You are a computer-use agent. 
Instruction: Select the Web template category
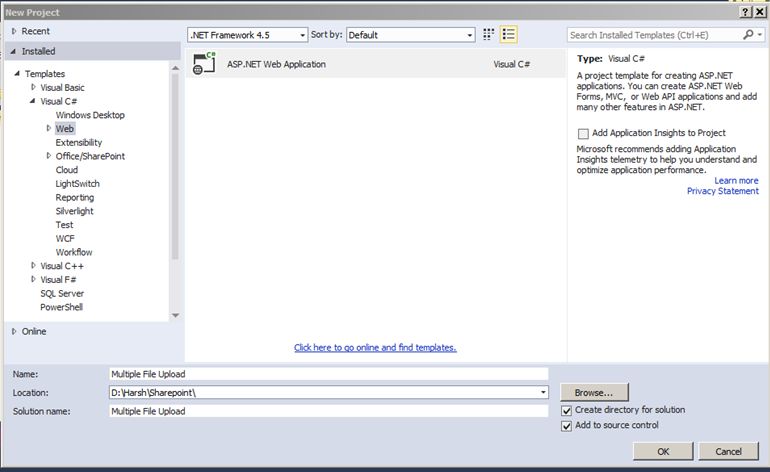tap(64, 129)
